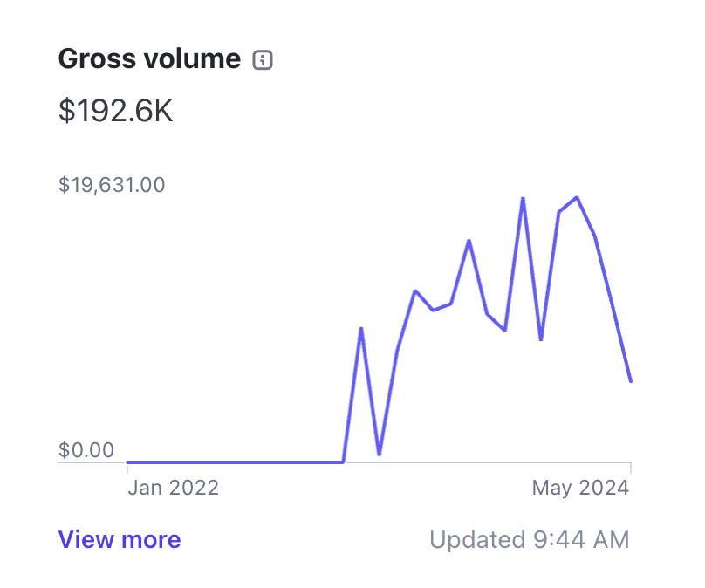Image resolution: width=705 pixels, height=588 pixels.
Task: Select the Jan 2022 axis label
Action: tap(173, 488)
